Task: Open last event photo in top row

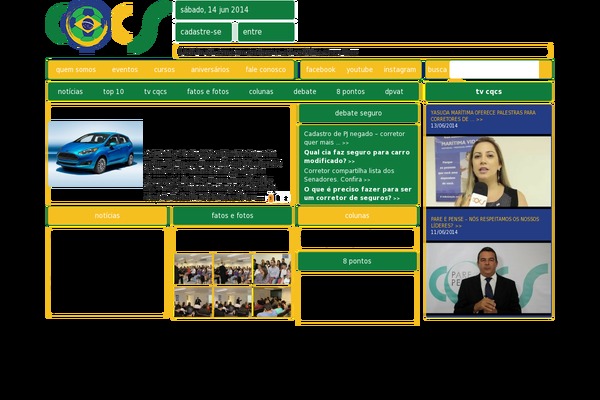Action: click(x=272, y=269)
